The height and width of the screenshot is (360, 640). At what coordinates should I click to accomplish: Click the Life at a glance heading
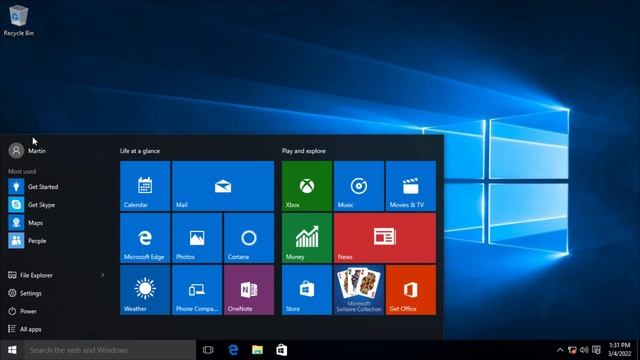click(x=140, y=151)
